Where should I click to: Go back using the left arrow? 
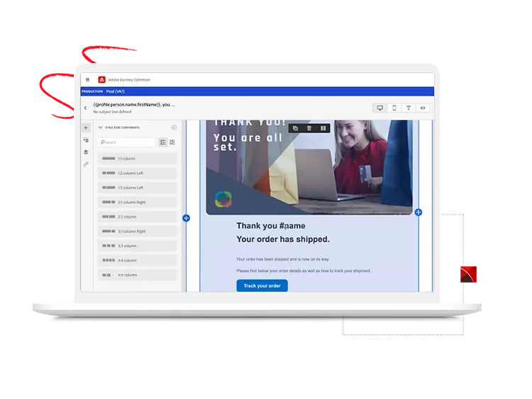(86, 108)
